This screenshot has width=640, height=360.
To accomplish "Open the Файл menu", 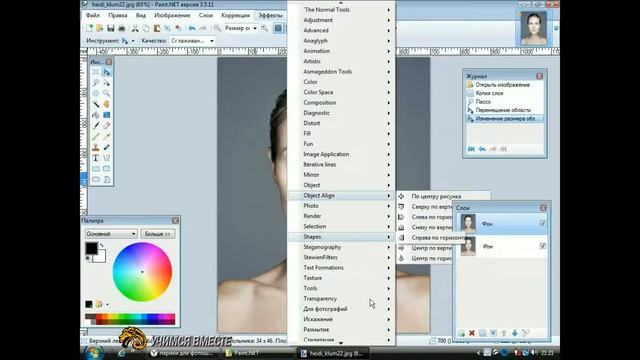I will click(93, 16).
